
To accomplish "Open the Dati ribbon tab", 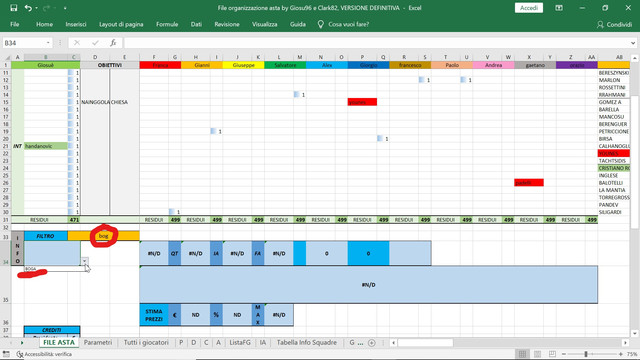I will click(x=196, y=24).
